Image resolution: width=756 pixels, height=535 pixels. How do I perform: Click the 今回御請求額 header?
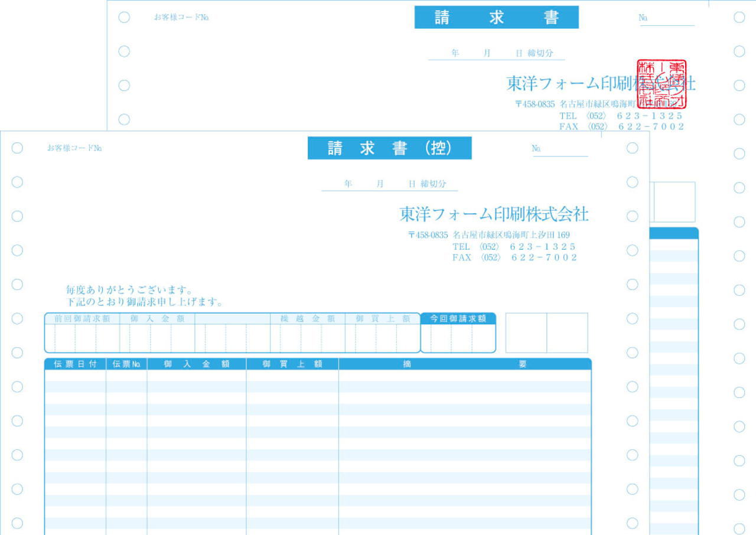[x=458, y=319]
